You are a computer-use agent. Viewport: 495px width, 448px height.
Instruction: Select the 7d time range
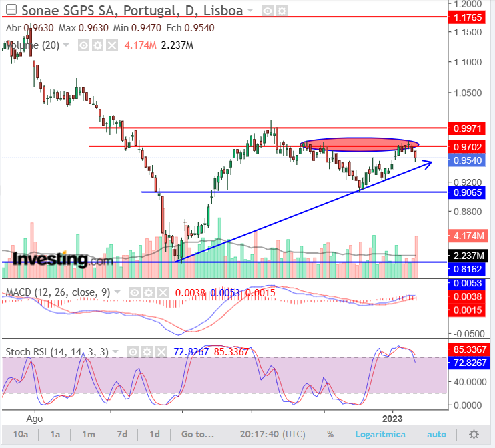coord(122,434)
